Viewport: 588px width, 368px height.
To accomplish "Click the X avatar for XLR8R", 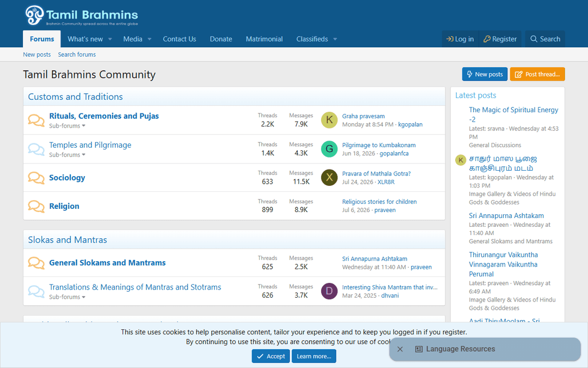I will pos(329,178).
